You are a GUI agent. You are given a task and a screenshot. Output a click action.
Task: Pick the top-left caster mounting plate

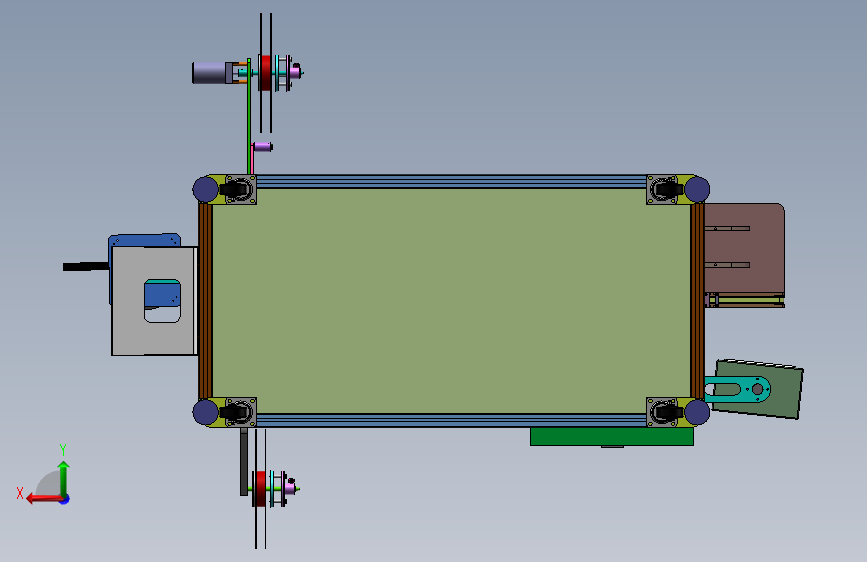tap(241, 190)
